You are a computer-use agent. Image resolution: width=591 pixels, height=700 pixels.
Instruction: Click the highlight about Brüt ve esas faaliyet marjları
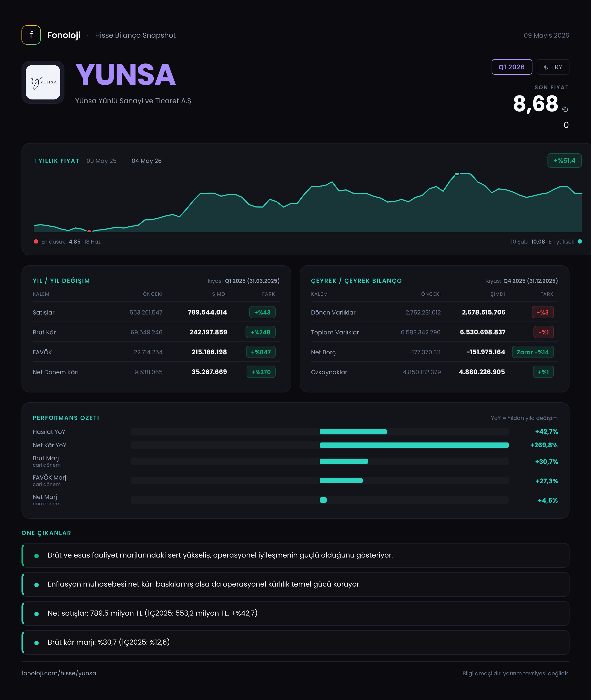[295, 555]
